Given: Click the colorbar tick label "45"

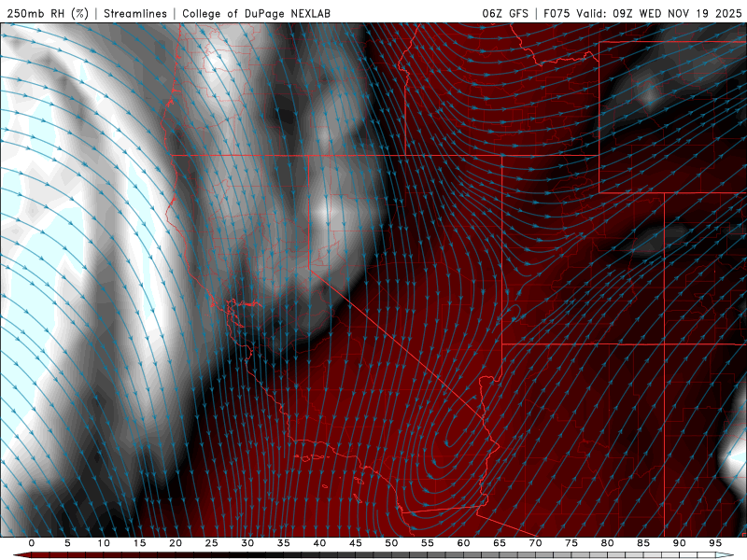Looking at the screenshot, I should click(356, 543).
